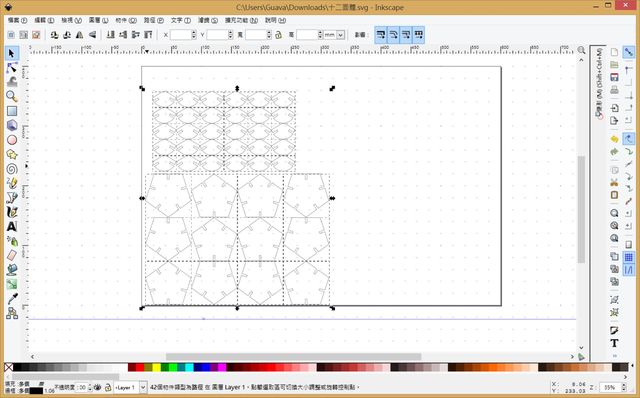640x398 pixels.
Task: Click the width field stepper arrows
Action: tap(269, 35)
